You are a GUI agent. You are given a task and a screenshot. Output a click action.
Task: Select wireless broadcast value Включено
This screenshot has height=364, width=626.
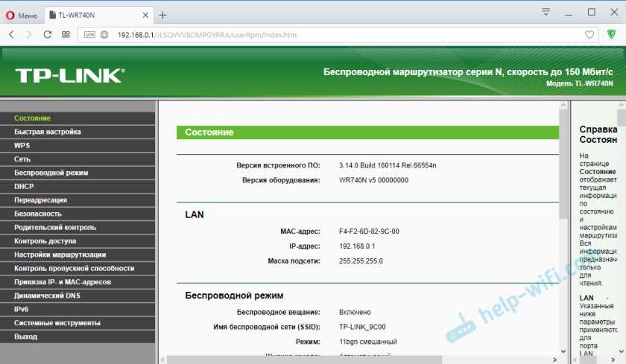pyautogui.click(x=355, y=312)
